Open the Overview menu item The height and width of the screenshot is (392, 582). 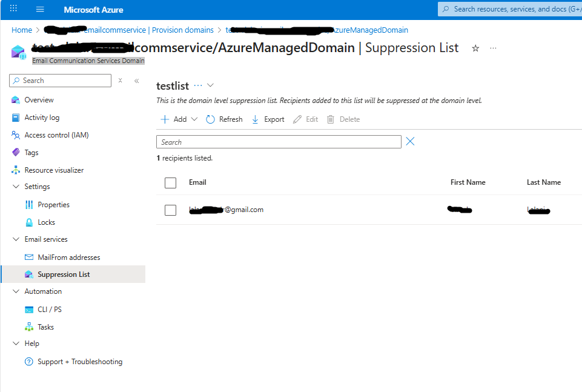coord(39,100)
